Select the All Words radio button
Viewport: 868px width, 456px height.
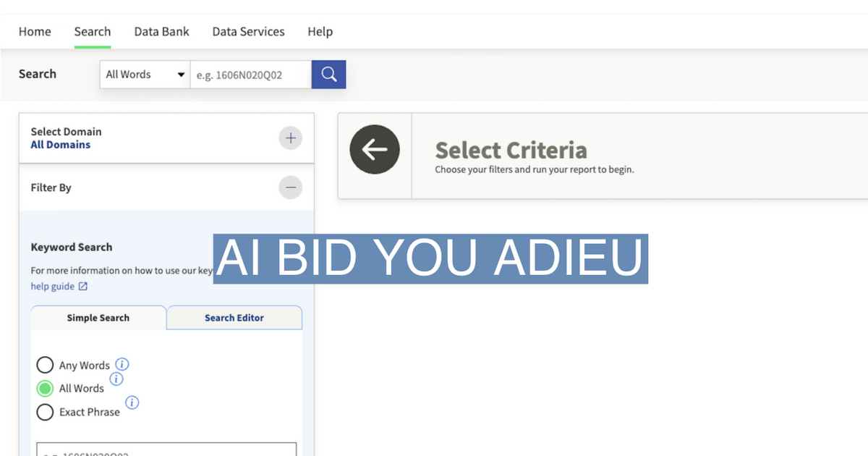pos(45,389)
